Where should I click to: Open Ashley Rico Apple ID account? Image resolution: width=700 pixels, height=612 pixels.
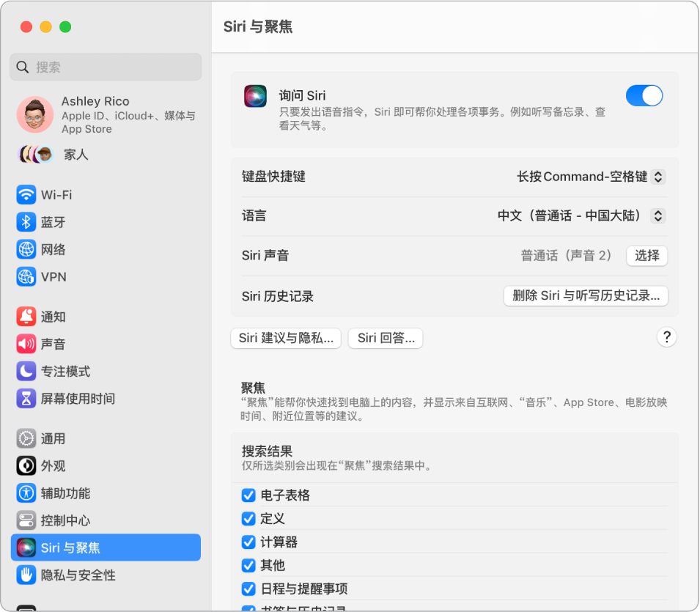tap(106, 114)
